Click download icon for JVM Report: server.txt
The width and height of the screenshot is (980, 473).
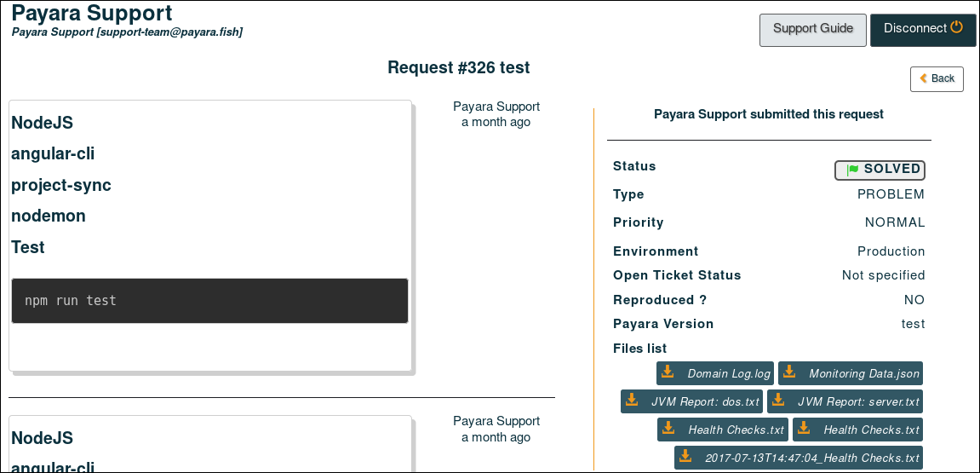[x=778, y=401]
